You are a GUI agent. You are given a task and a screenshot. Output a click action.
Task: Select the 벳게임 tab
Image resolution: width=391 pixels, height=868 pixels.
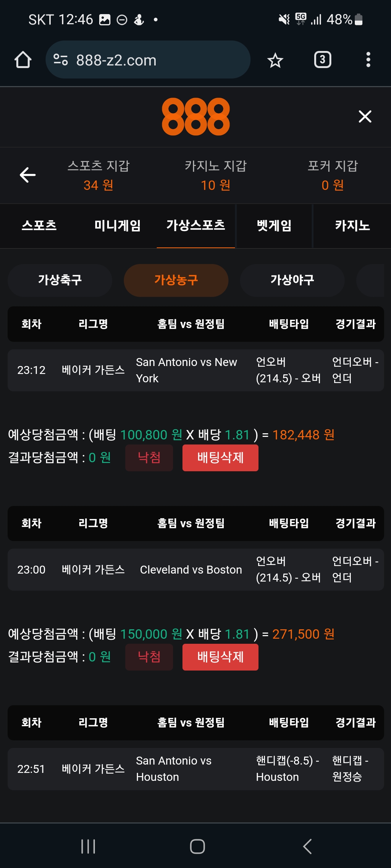pos(274,226)
